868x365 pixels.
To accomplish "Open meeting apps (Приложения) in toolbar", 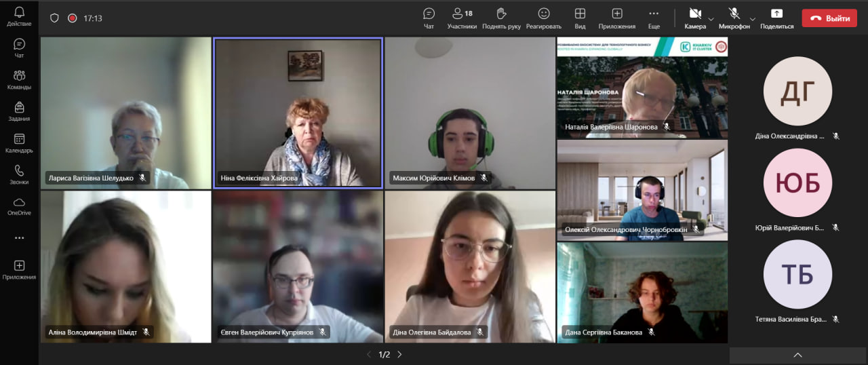I will [617, 18].
